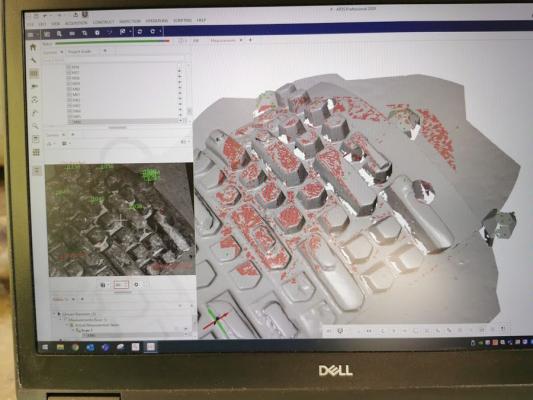Open the dropdown arrow beside the flag toolbar icon
The image size is (533, 400).
tap(130, 32)
